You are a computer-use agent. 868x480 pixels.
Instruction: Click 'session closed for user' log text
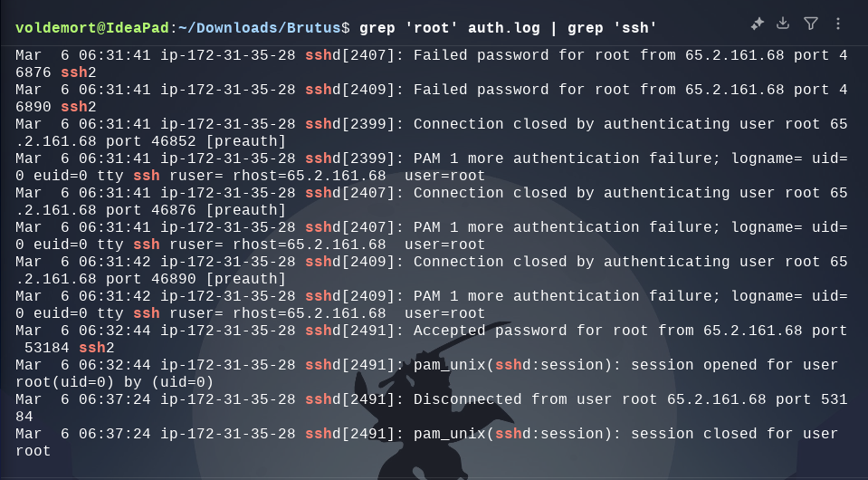pos(734,434)
